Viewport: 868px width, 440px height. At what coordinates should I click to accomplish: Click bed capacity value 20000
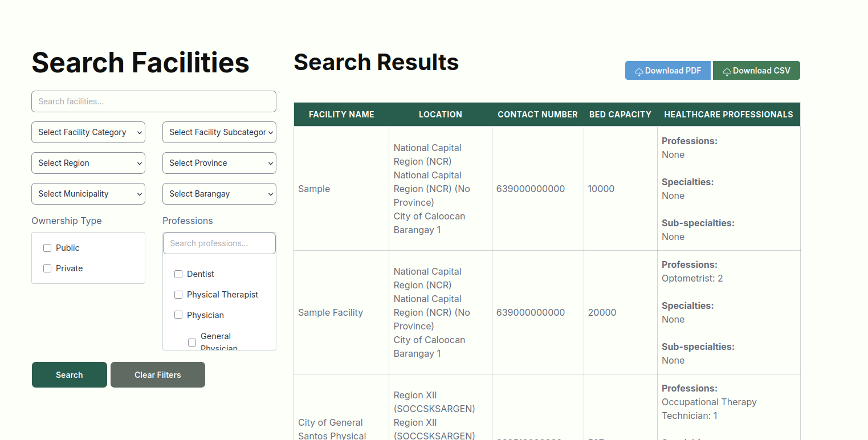602,312
